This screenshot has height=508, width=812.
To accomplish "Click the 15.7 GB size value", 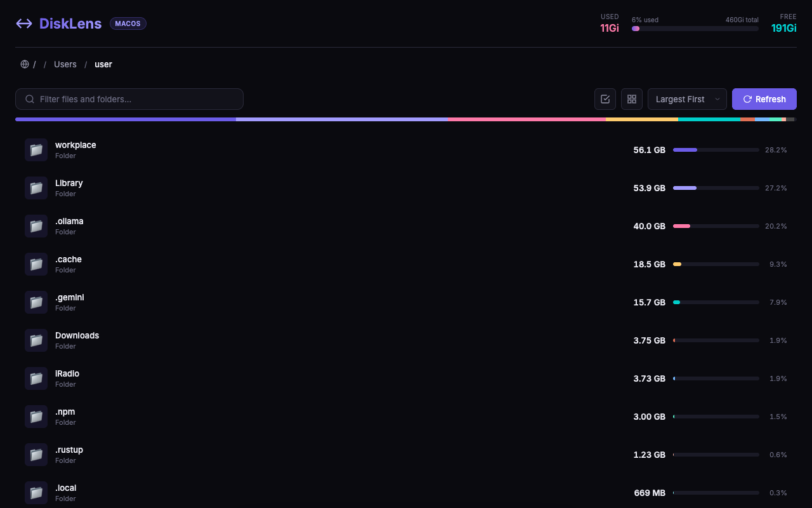I will point(650,302).
